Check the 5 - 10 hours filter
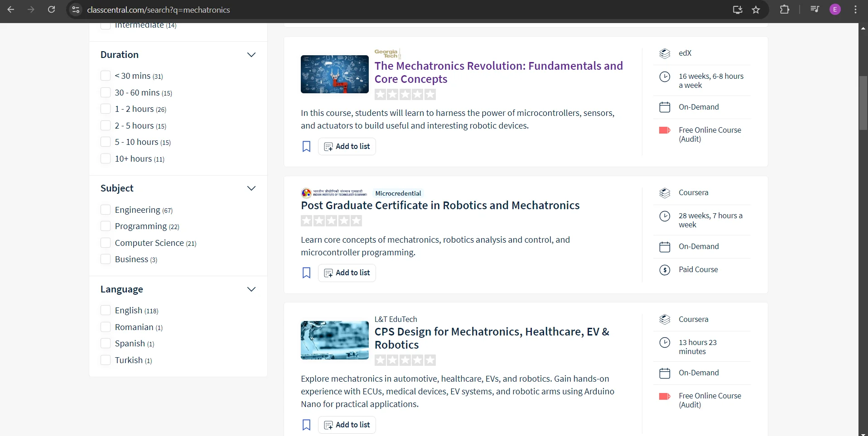Viewport: 868px width, 436px height. coord(106,142)
